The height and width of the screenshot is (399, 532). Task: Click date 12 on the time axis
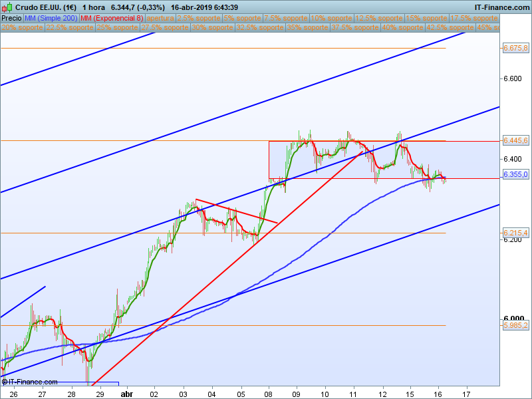point(382,394)
